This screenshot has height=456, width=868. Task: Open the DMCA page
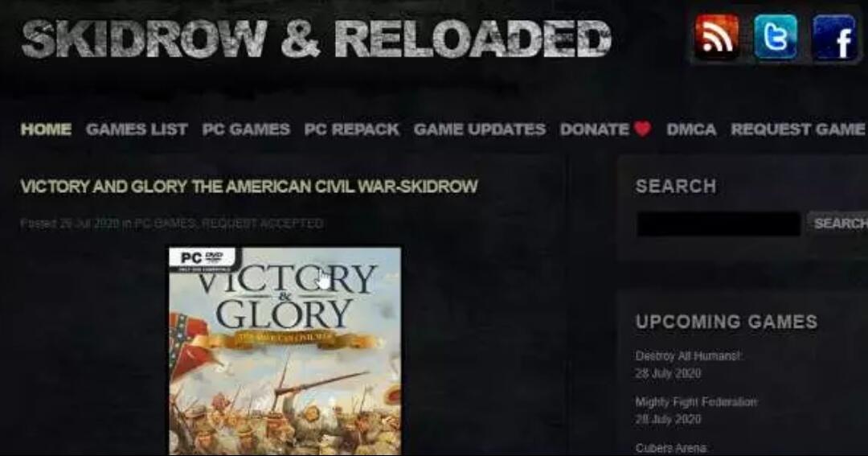click(x=691, y=129)
